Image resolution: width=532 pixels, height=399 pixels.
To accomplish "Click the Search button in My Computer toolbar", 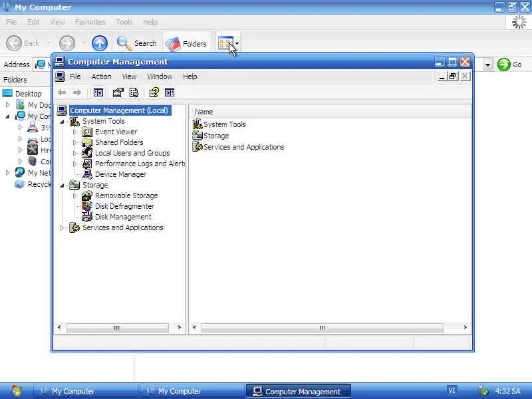I will coord(137,43).
